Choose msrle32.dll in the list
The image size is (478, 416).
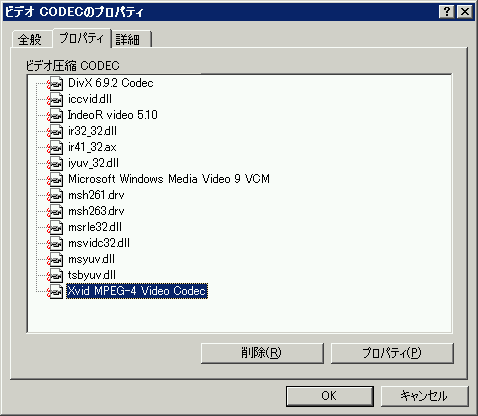[95, 227]
